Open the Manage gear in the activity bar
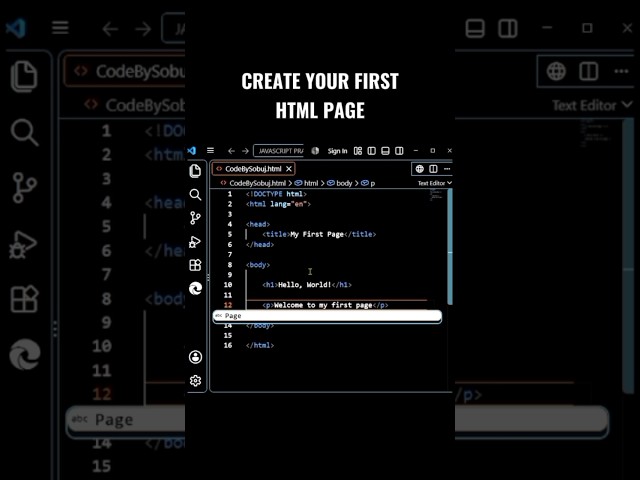640x480 pixels. (196, 381)
